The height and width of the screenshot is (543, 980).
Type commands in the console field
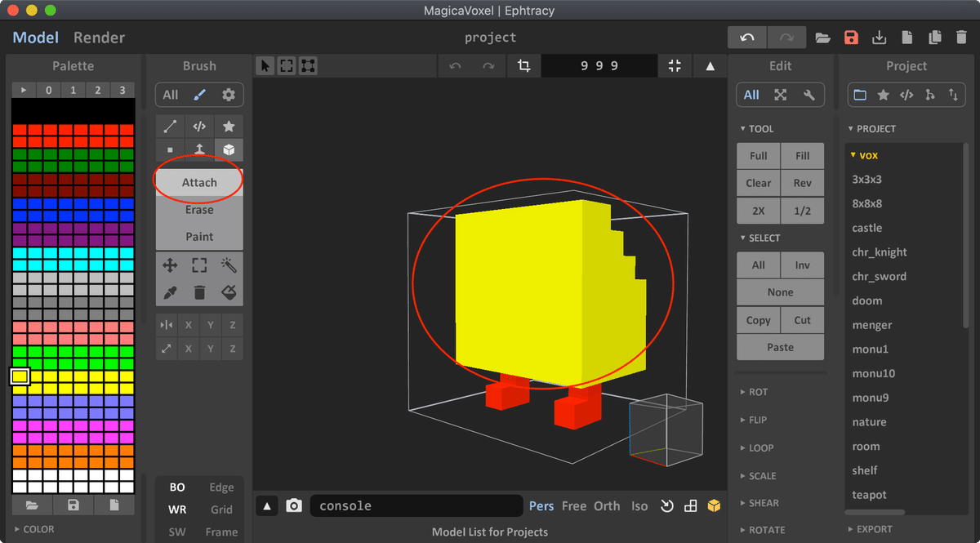pos(416,506)
